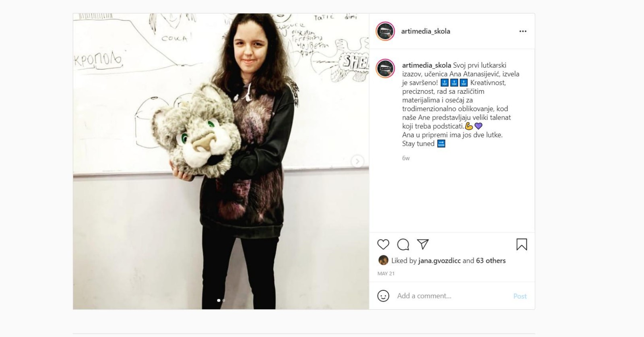Viewport: 644px width, 337px height.
Task: Open artimedia_skola profile from header username
Action: (425, 31)
